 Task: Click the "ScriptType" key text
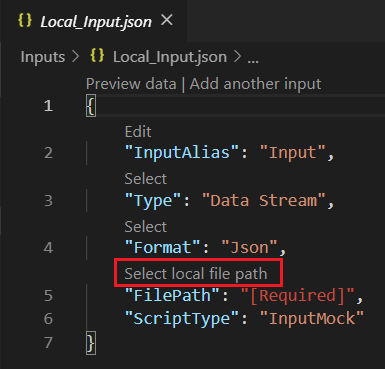(182, 318)
